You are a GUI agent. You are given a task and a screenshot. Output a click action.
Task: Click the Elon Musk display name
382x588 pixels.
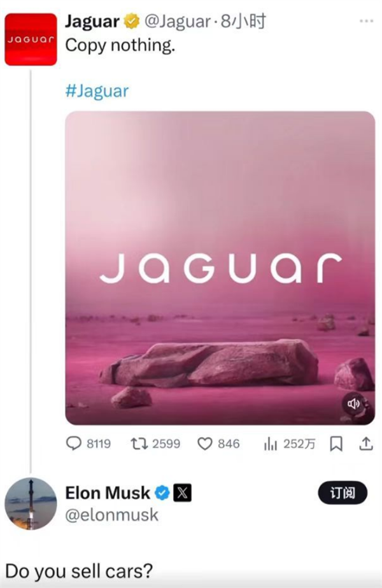pyautogui.click(x=108, y=492)
